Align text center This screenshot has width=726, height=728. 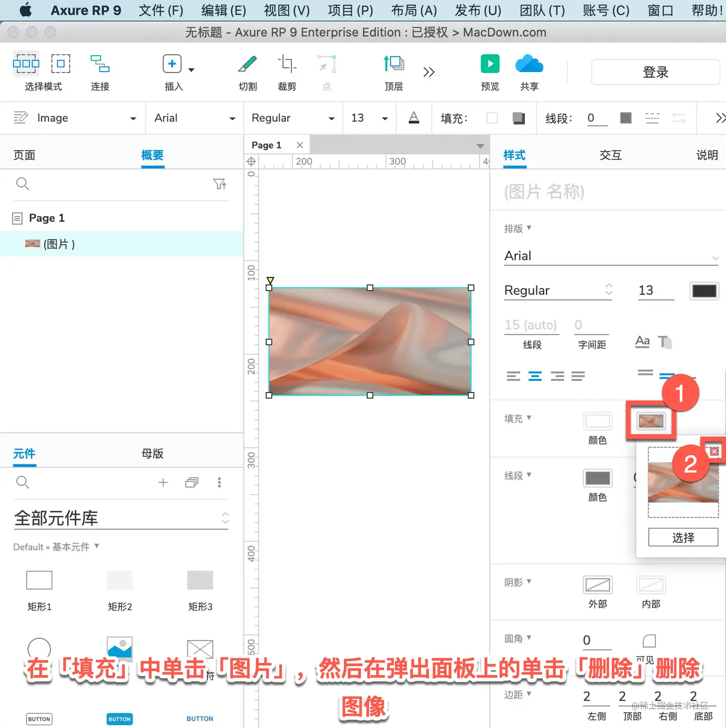pyautogui.click(x=535, y=376)
